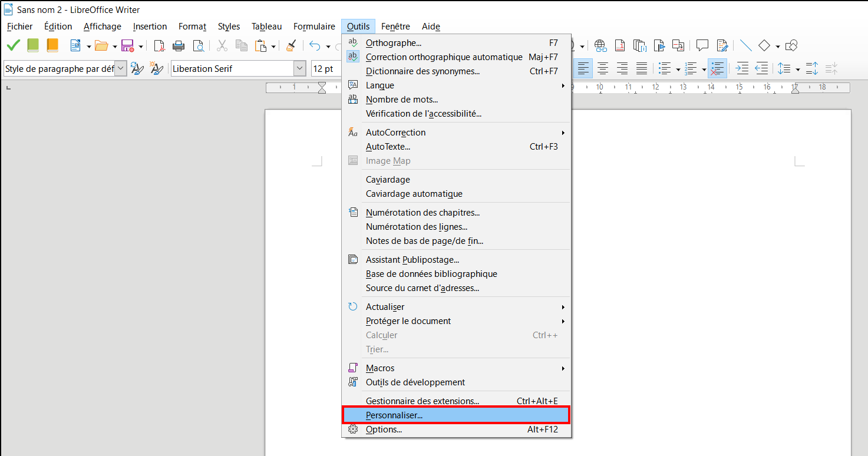Viewport: 868px width, 456px height.
Task: Insert a comment with the speech bubble icon
Action: pos(702,45)
